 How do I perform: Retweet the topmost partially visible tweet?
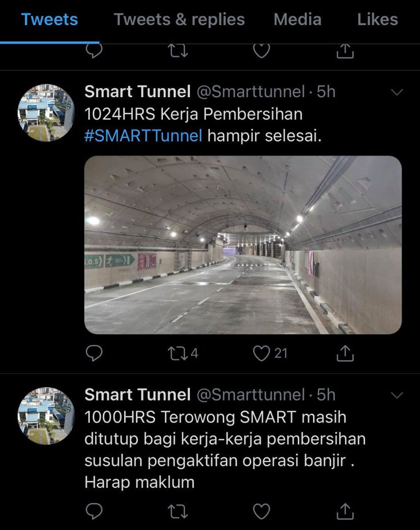[178, 51]
